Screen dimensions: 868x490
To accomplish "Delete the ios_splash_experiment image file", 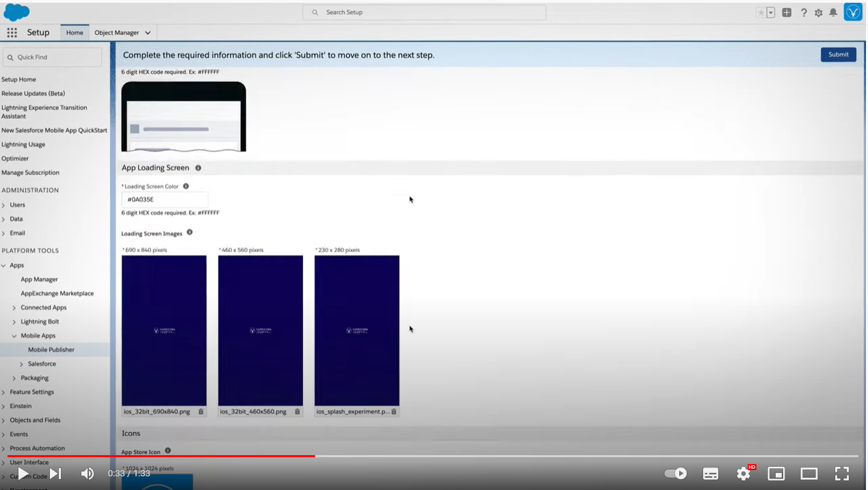I will [x=394, y=411].
